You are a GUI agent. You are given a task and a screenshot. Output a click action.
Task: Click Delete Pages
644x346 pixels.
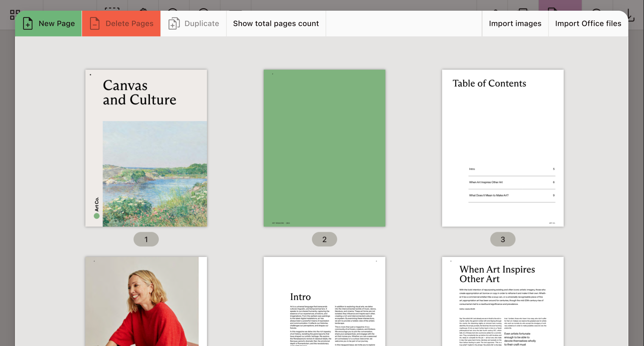(x=121, y=23)
